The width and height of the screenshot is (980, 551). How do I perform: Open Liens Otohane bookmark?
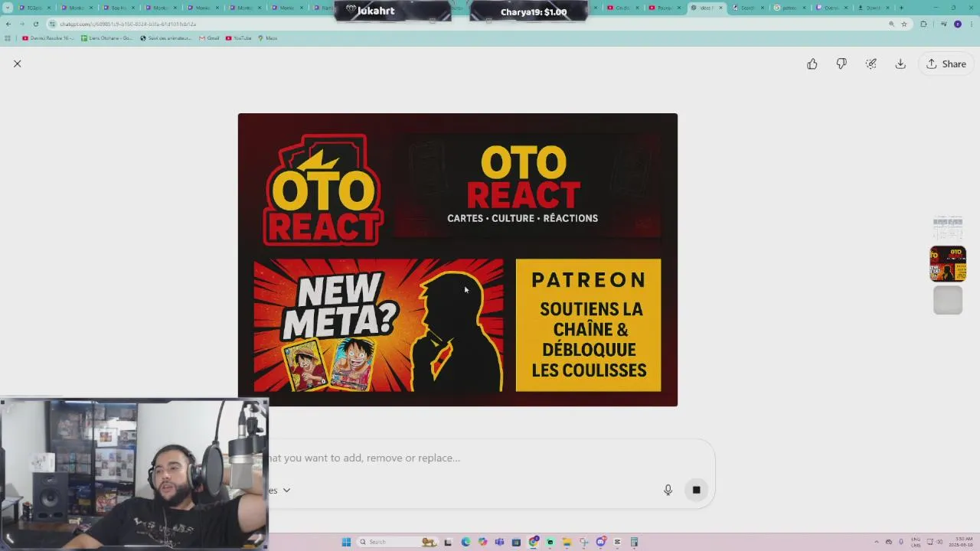107,37
